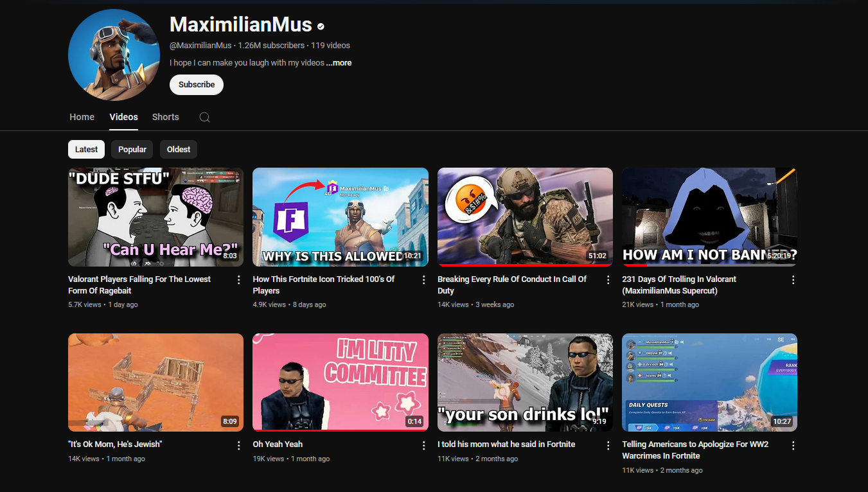Image resolution: width=868 pixels, height=492 pixels.
Task: Play the "your son drinks lol" thumbnail video
Action: point(525,382)
